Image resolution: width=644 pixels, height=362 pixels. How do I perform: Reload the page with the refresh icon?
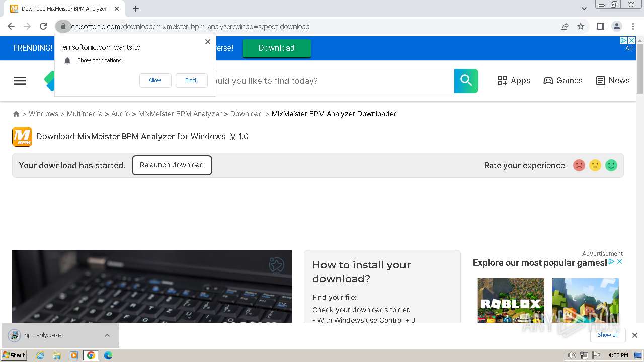pyautogui.click(x=43, y=26)
